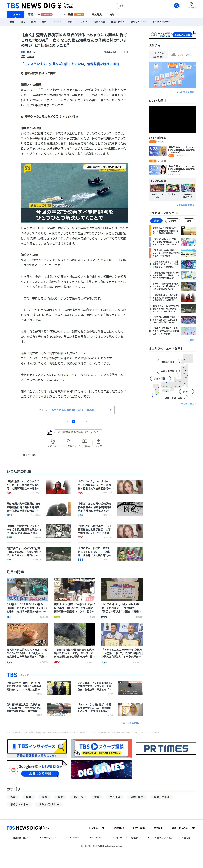Go to article page 1

(61, 421)
